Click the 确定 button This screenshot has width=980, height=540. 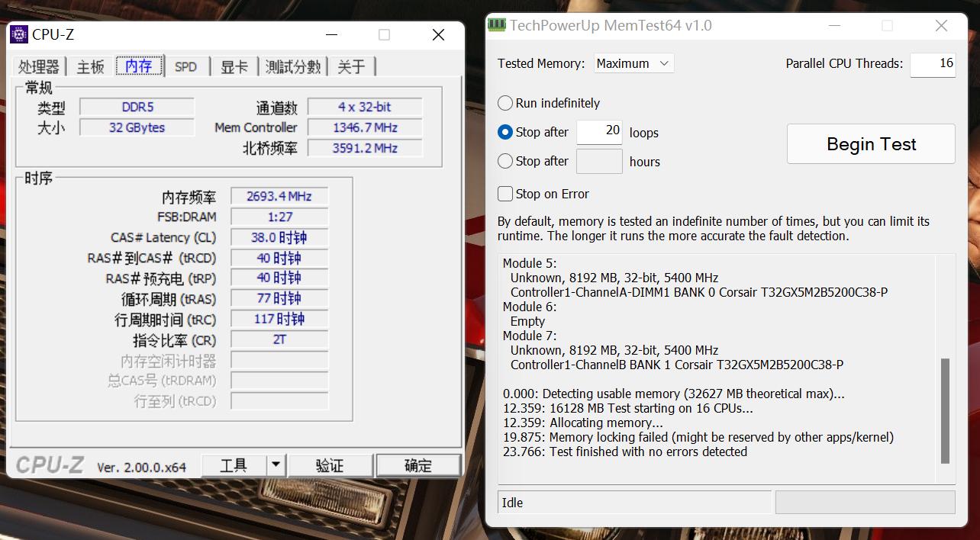click(417, 464)
